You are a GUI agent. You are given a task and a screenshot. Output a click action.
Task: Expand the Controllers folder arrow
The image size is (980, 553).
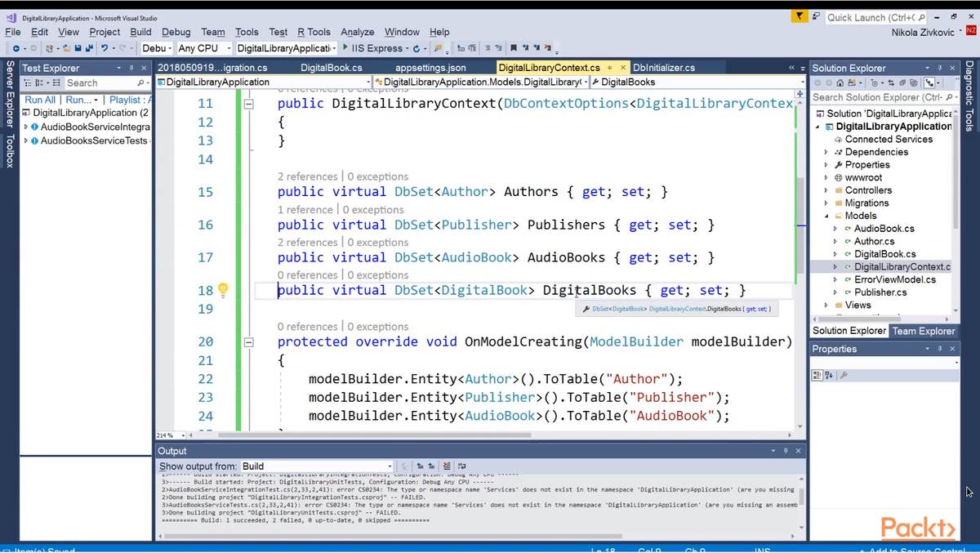pos(826,190)
